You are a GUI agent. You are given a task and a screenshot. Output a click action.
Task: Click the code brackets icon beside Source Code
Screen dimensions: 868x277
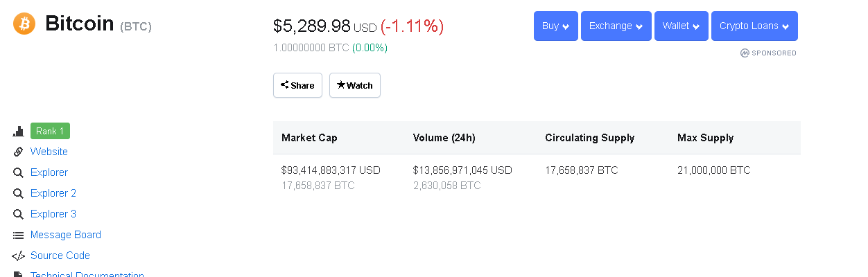click(x=19, y=256)
